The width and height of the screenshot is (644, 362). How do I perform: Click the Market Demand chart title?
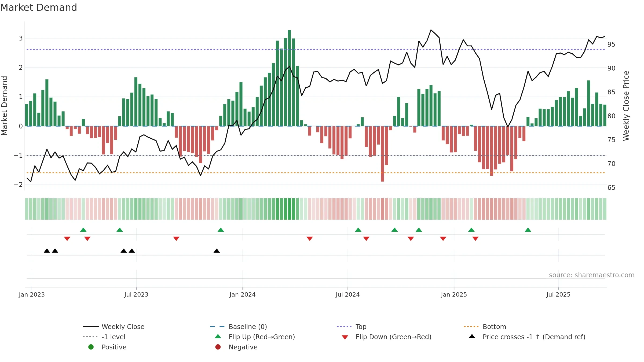click(x=39, y=8)
